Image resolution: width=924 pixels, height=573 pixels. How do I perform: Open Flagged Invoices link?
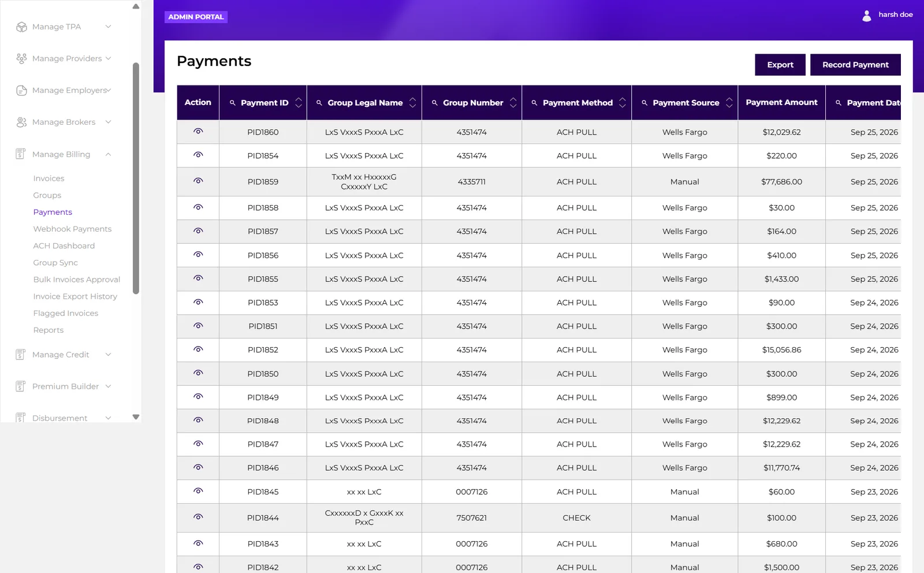[x=66, y=313]
